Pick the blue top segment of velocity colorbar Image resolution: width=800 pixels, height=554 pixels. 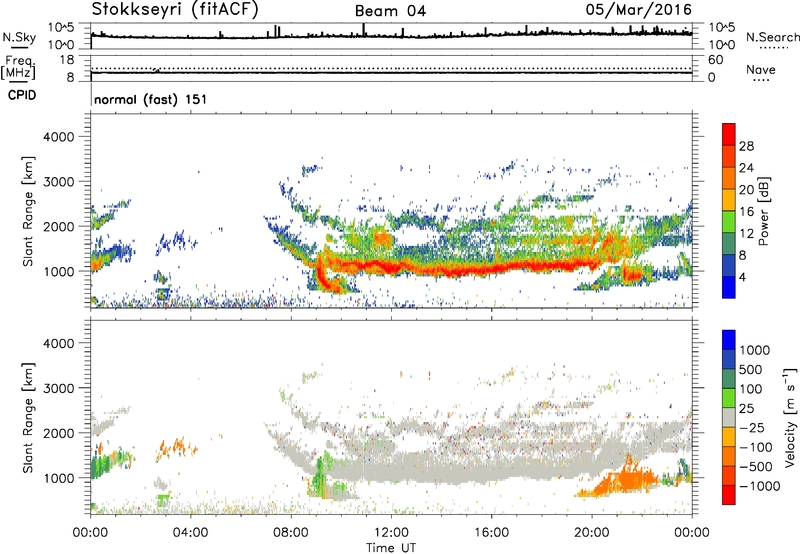tap(729, 339)
